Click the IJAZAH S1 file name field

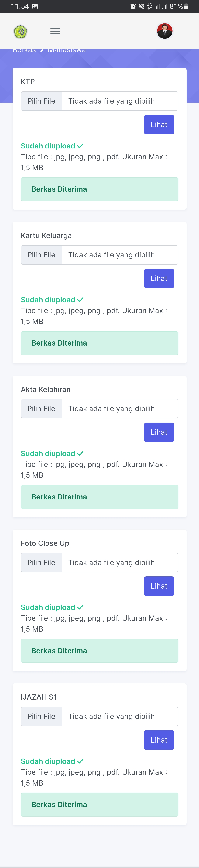click(x=120, y=716)
